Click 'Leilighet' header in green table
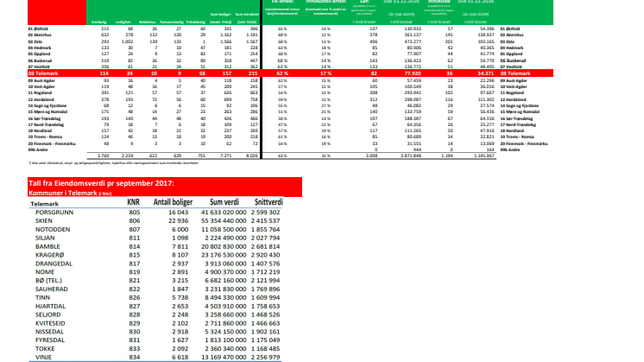This screenshot has height=362, width=644. pyautogui.click(x=123, y=22)
